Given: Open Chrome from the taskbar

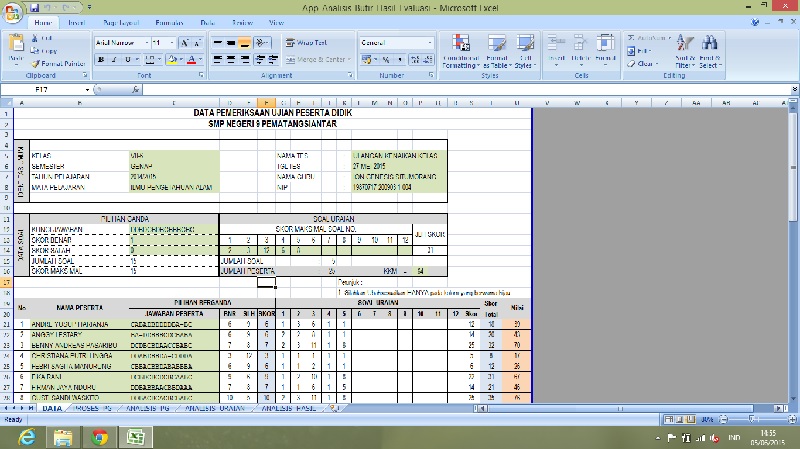Looking at the screenshot, I should (x=100, y=437).
